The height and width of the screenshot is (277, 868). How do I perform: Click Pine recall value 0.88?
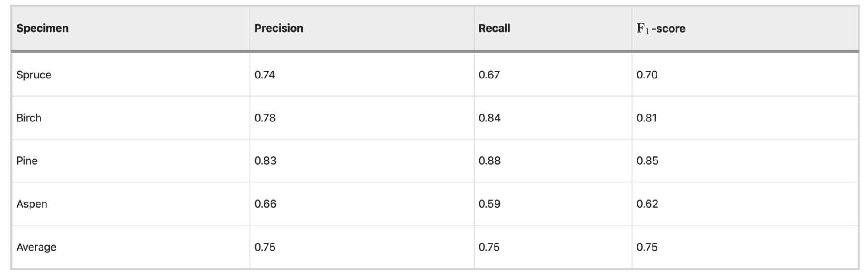[x=490, y=161]
